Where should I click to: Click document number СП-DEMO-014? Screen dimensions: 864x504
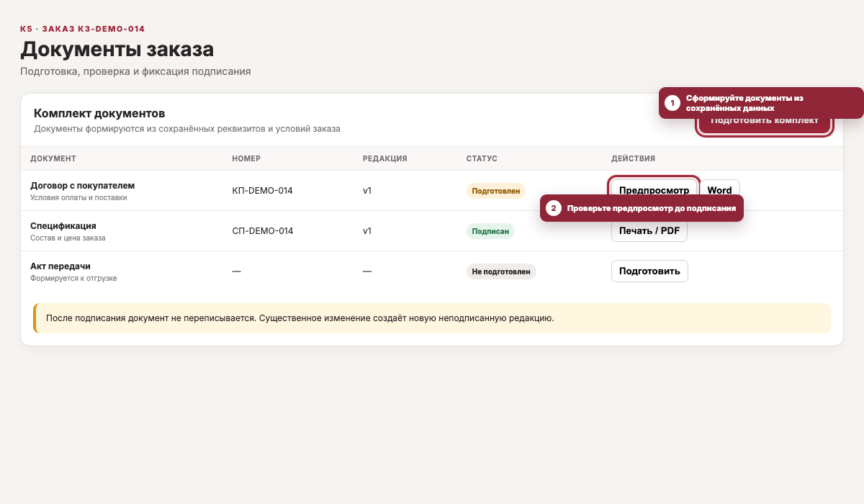(263, 231)
